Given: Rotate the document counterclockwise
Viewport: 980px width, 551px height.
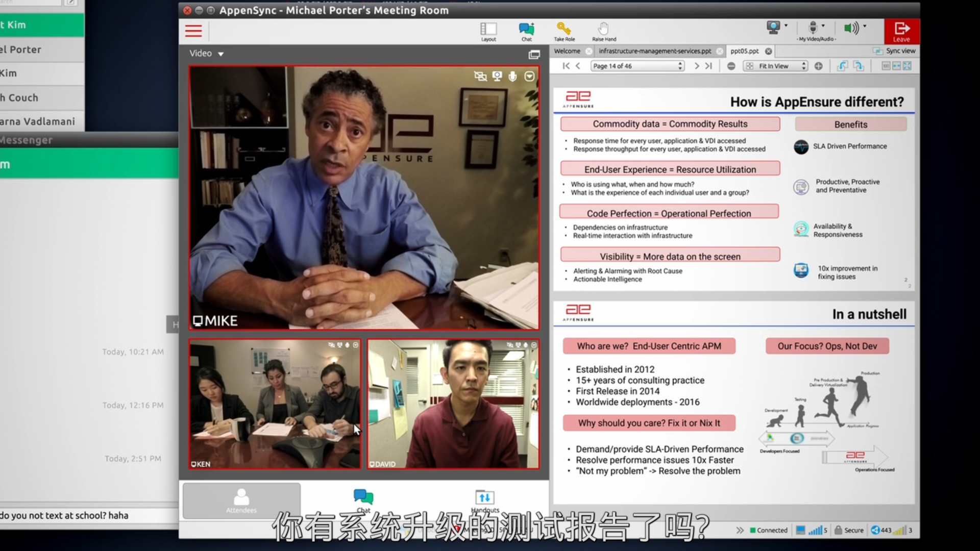Looking at the screenshot, I should [842, 66].
